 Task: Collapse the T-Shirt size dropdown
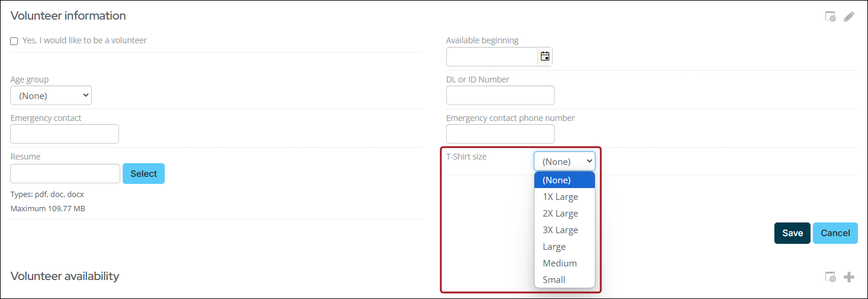(x=564, y=161)
